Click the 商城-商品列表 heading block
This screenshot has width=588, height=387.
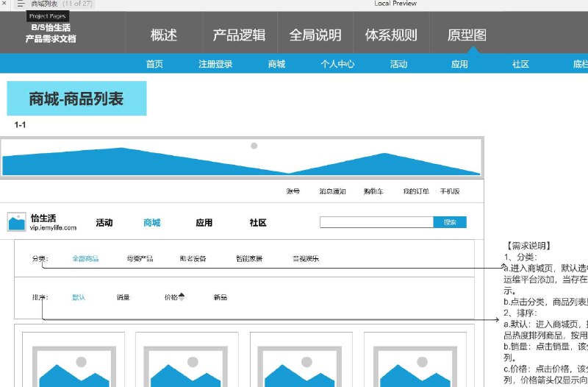point(76,99)
